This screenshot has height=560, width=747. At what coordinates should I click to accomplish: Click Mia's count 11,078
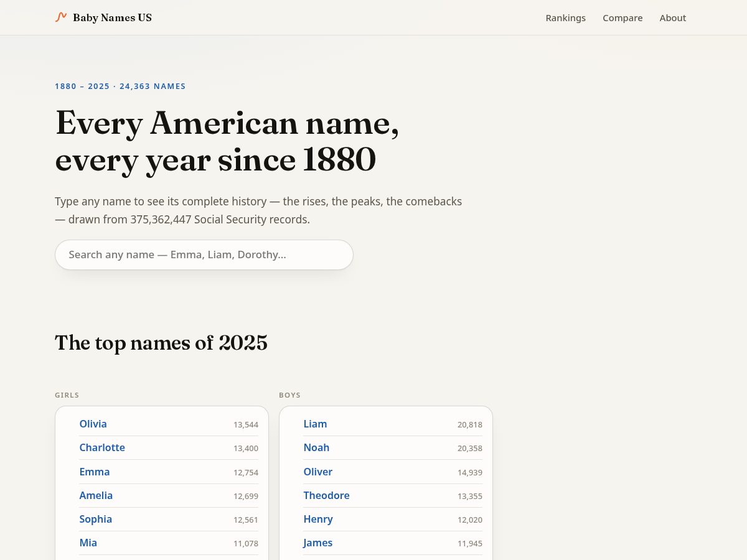point(246,543)
